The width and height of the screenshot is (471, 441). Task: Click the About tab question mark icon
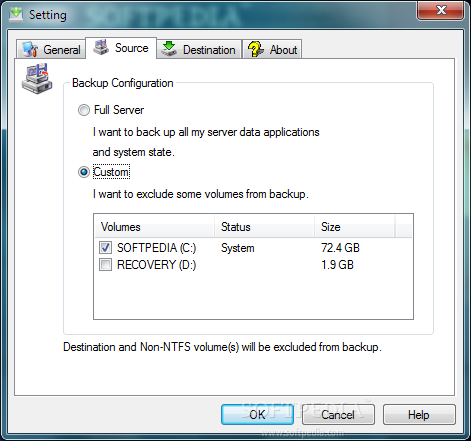(256, 49)
